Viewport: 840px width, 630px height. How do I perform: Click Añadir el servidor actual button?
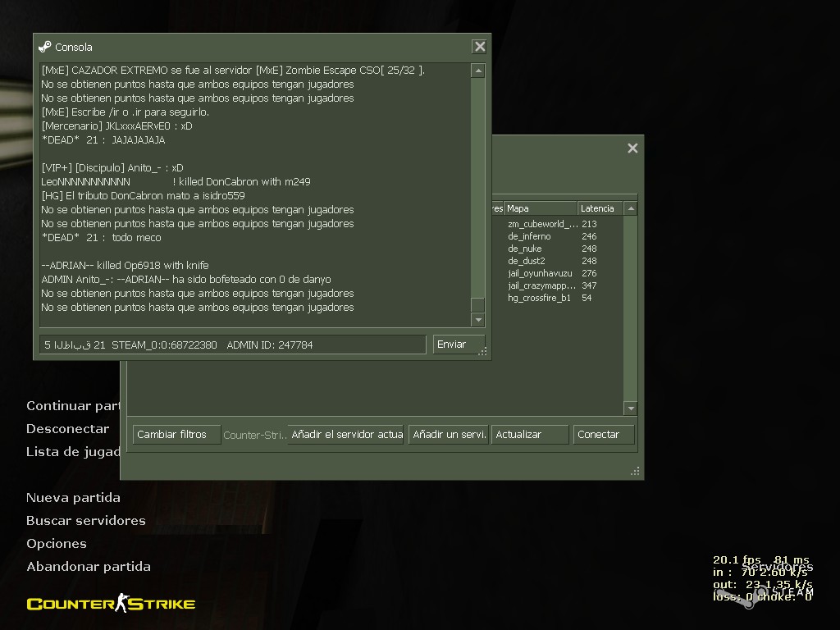point(345,435)
